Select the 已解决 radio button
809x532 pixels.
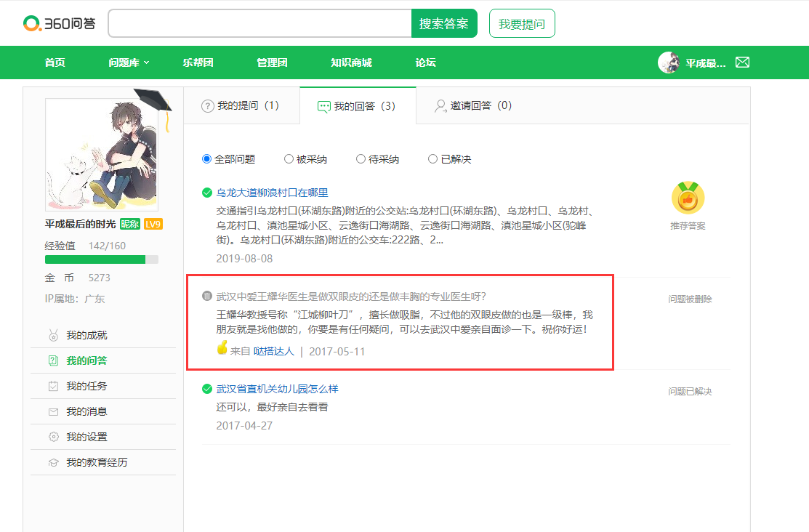(x=433, y=159)
